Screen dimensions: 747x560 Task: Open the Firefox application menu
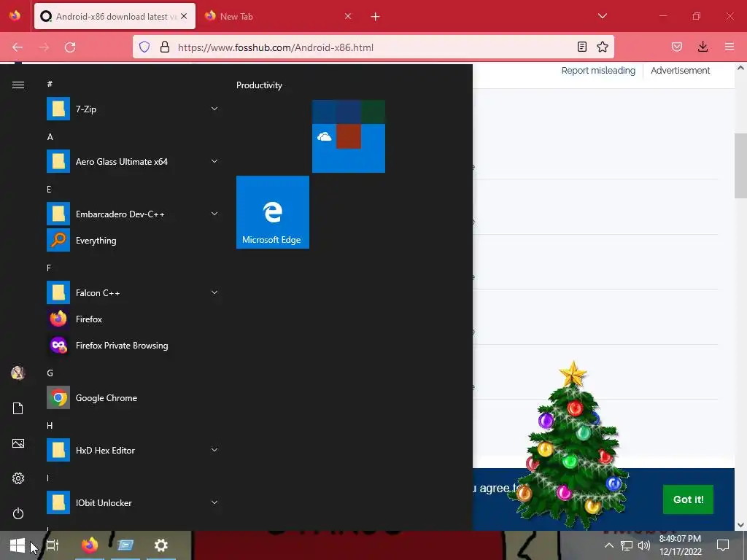pos(729,47)
